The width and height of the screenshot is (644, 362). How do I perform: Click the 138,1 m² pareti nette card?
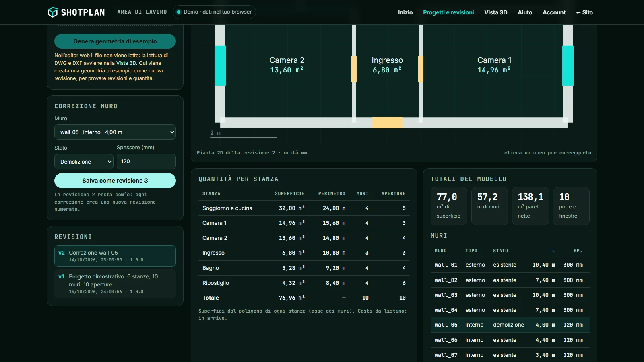530,206
